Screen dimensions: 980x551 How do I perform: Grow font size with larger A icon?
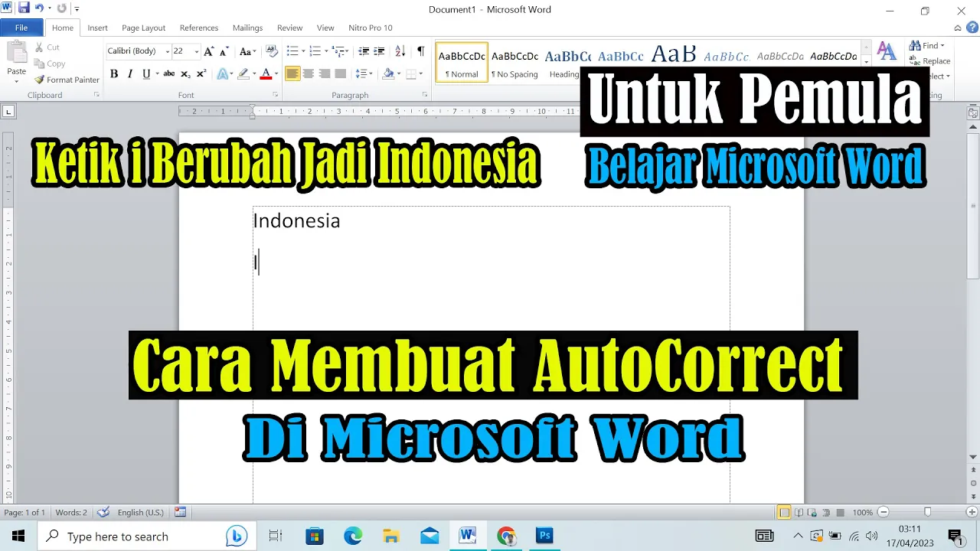209,51
